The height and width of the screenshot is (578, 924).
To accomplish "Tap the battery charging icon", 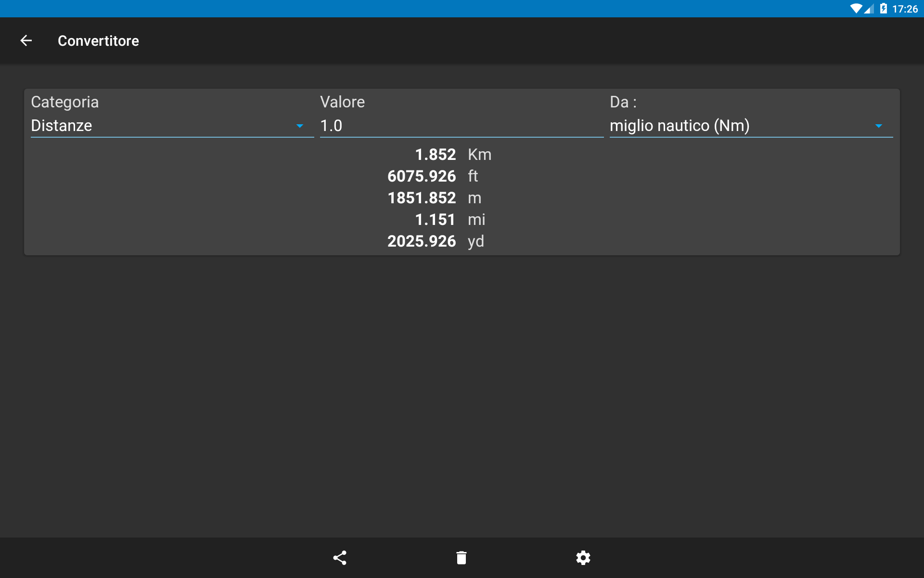I will coord(884,9).
